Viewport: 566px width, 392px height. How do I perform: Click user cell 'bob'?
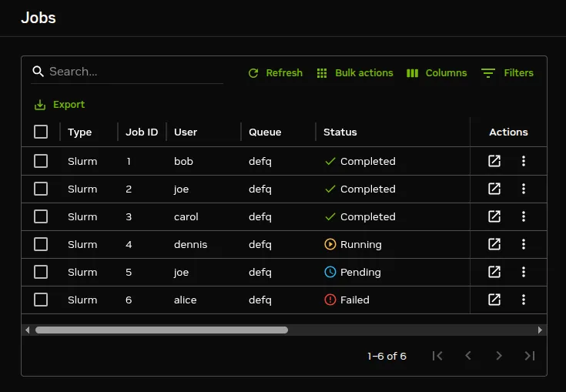coord(183,162)
